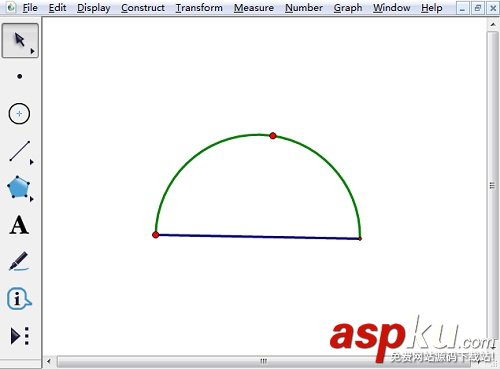Select the Polygon tool
Viewport: 500px width, 369px height.
pos(19,187)
